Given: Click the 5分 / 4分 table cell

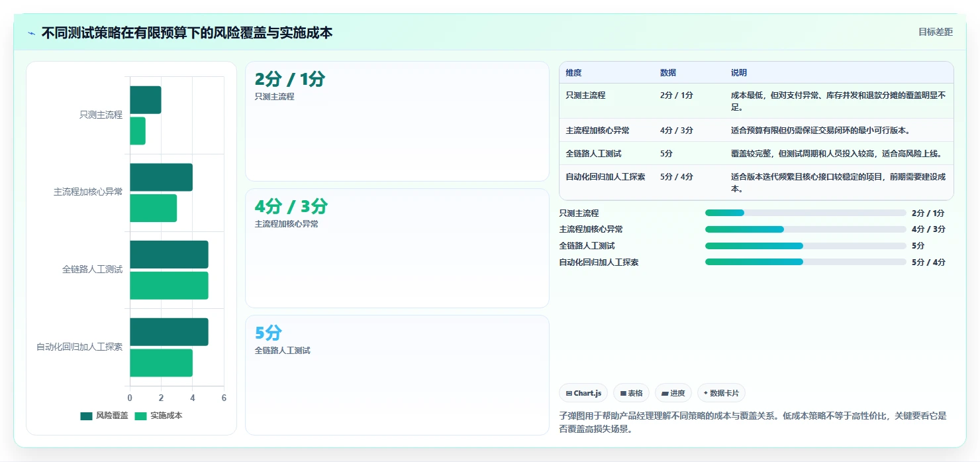Looking at the screenshot, I should 677,177.
